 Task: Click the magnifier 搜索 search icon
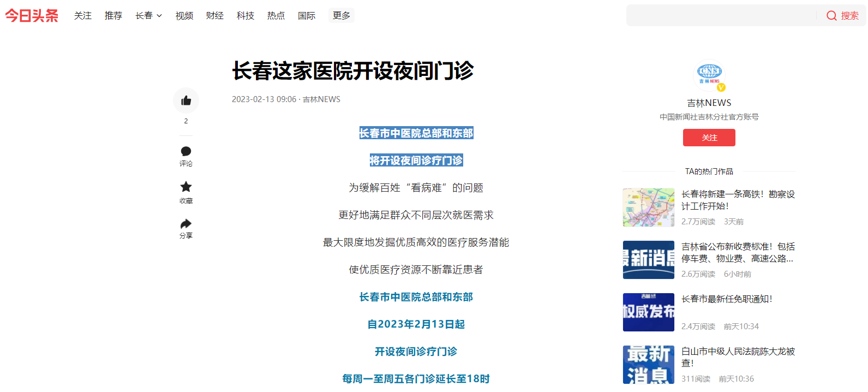coord(831,16)
